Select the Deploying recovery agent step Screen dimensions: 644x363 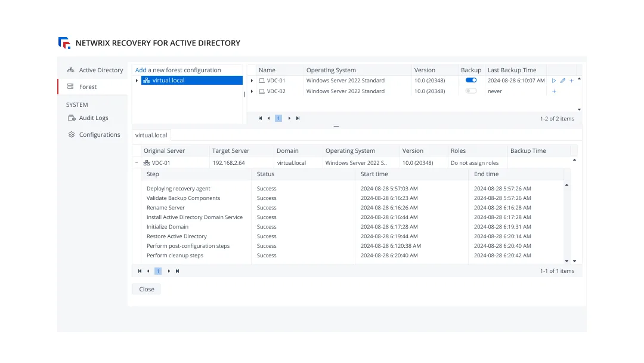point(178,189)
